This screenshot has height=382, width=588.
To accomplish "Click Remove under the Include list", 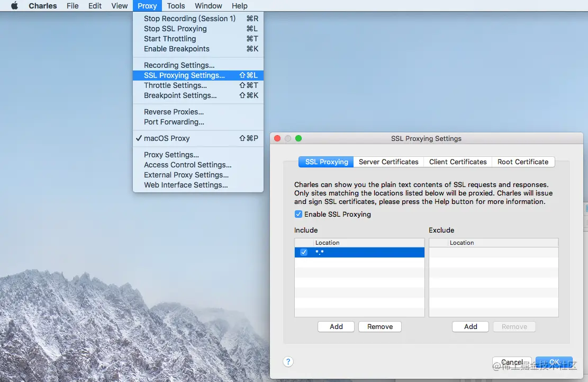I will click(x=380, y=327).
